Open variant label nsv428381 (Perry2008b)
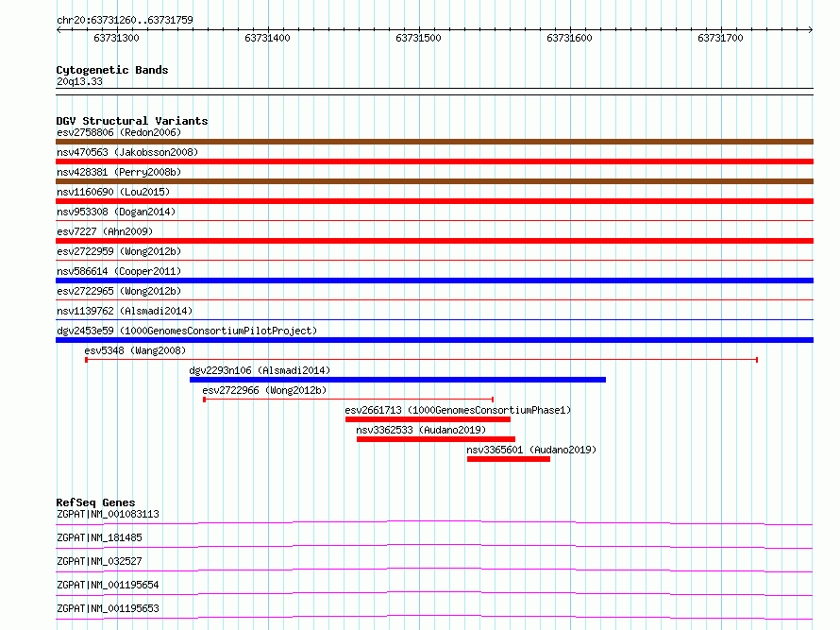 [119, 172]
